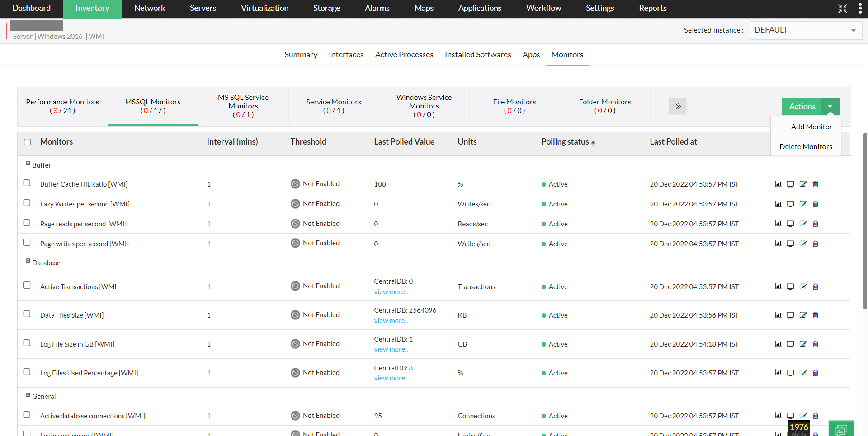Check the Buffer Cache Hit Ratio checkbox
The width and height of the screenshot is (868, 436).
coord(27,183)
